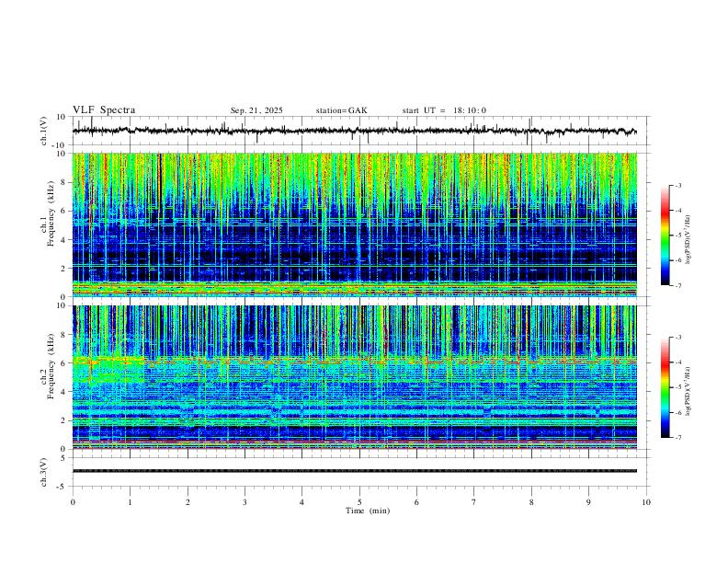Click time axis tick label "3"
Image resolution: width=728 pixels, height=563 pixels.
(x=245, y=502)
